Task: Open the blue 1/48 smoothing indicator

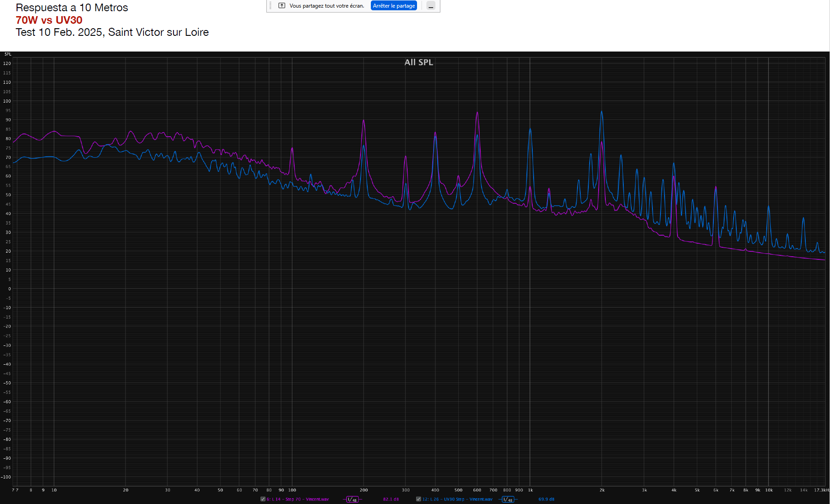Action: (508, 499)
